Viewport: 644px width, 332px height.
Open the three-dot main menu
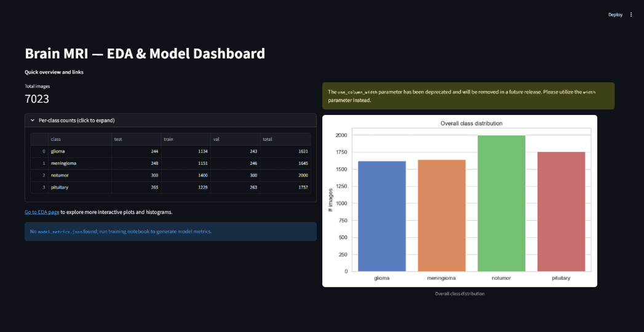631,15
